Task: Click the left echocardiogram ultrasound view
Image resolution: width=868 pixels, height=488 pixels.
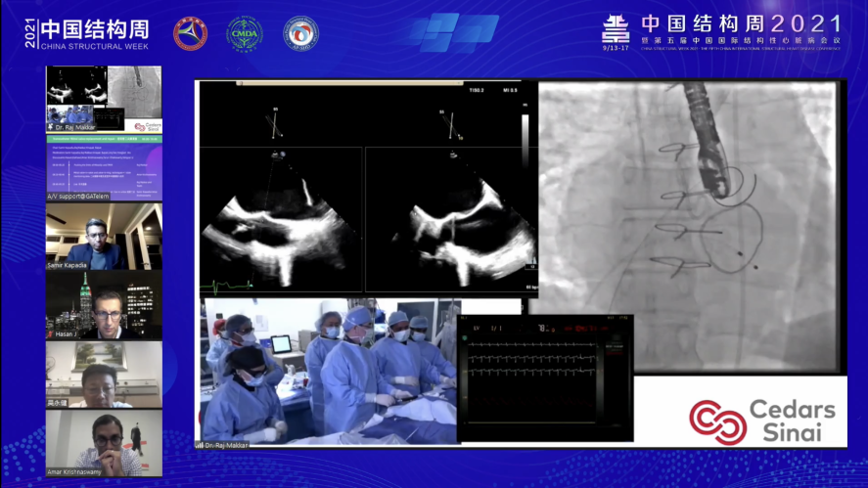Action: (281, 219)
